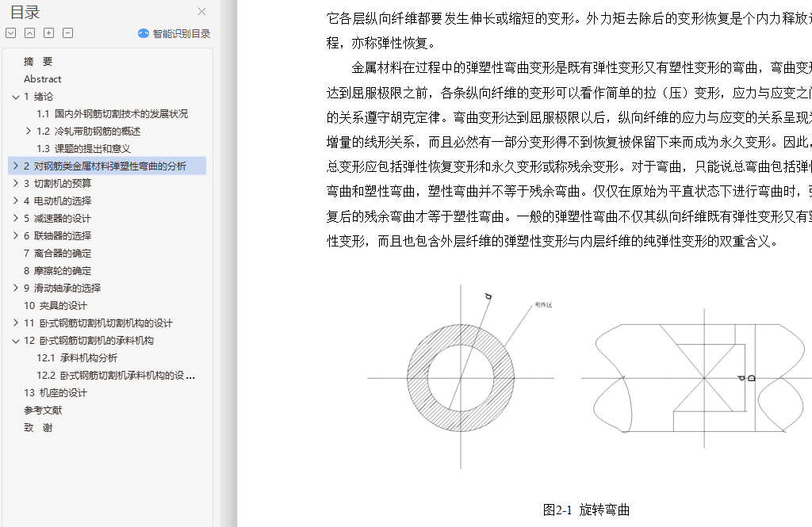Click the 目录 panel title

(25, 12)
